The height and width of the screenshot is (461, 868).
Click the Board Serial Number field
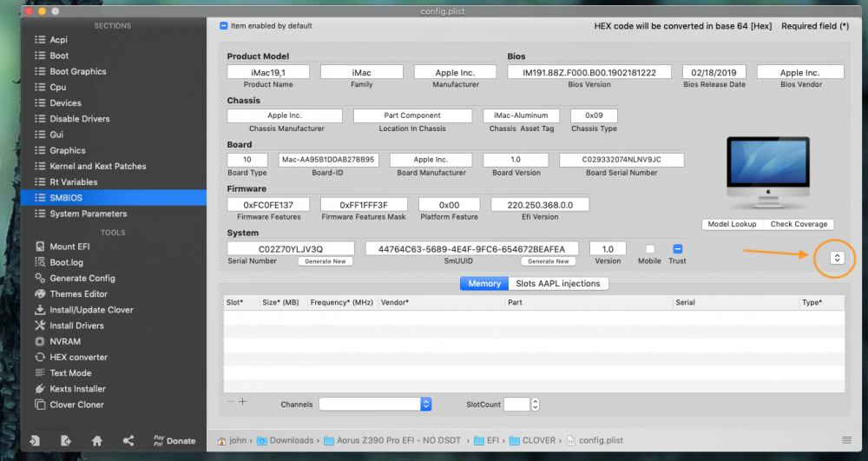[x=621, y=160]
